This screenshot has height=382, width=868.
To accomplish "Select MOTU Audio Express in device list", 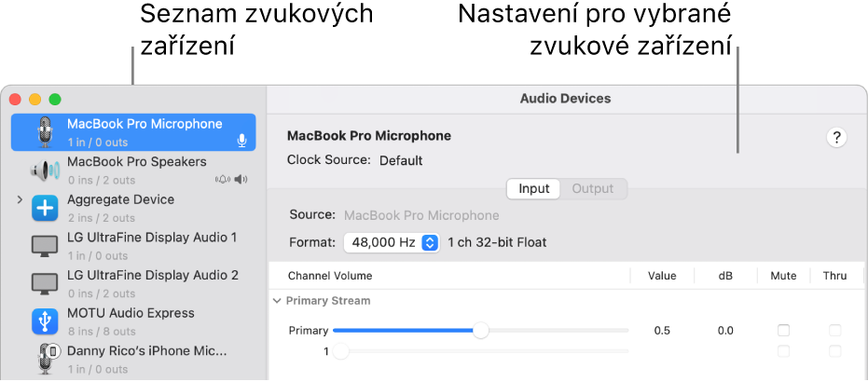I will [x=131, y=314].
